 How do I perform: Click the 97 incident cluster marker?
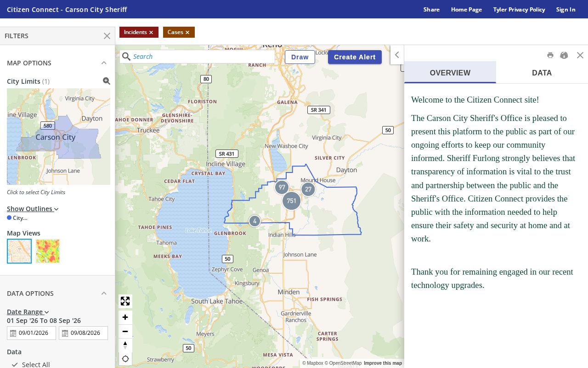click(x=282, y=187)
